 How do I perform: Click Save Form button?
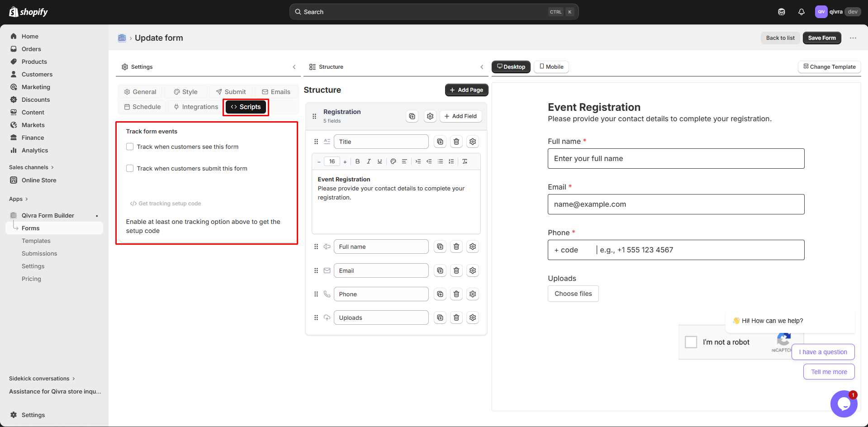(x=822, y=38)
